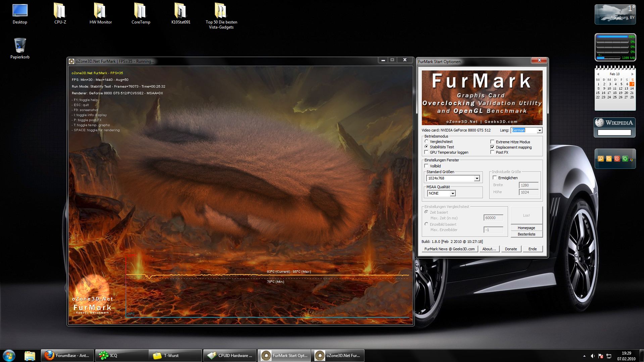644x362 pixels.
Task: Click the Wikipedia globe logo gadget
Action: click(600, 123)
